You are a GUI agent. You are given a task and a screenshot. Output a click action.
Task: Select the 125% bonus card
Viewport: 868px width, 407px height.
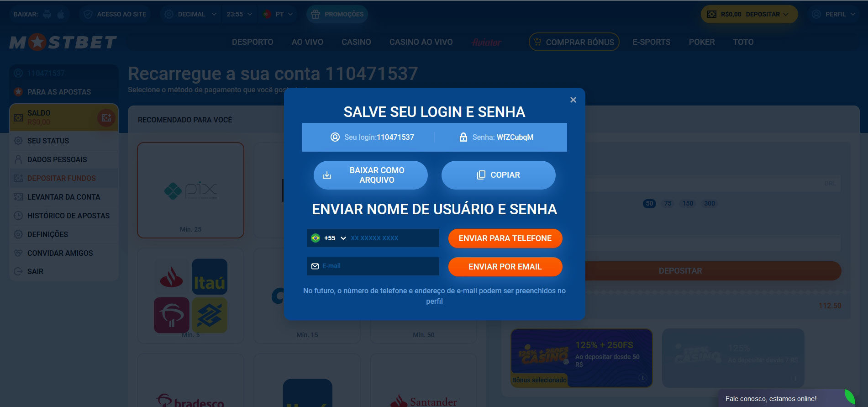pyautogui.click(x=733, y=358)
